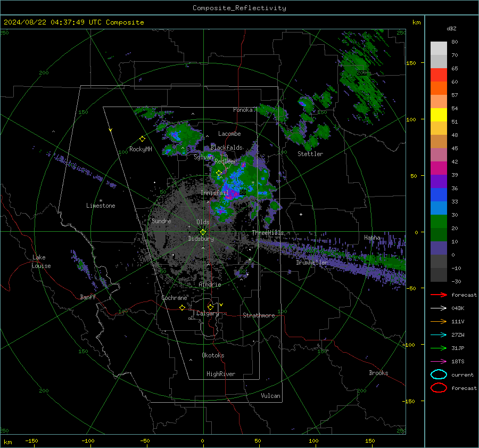Click the Calgary city label
This screenshot has height=448, width=479.
coord(208,313)
